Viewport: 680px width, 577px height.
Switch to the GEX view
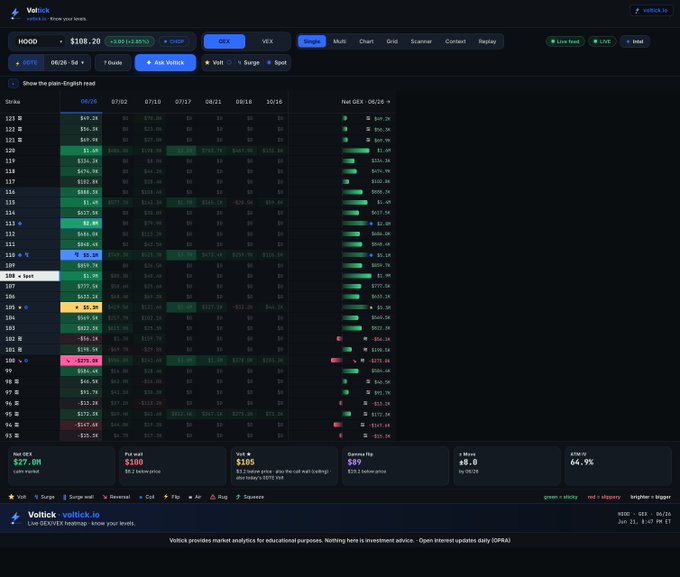(x=224, y=42)
